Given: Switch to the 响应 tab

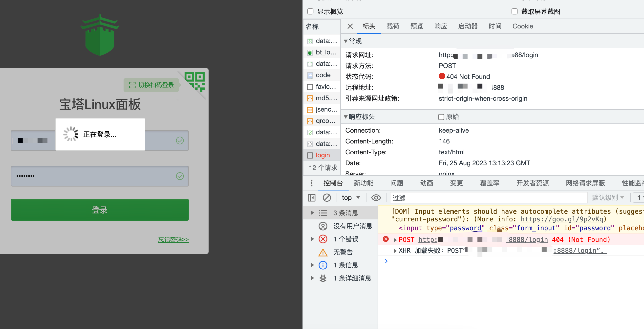Looking at the screenshot, I should [441, 26].
